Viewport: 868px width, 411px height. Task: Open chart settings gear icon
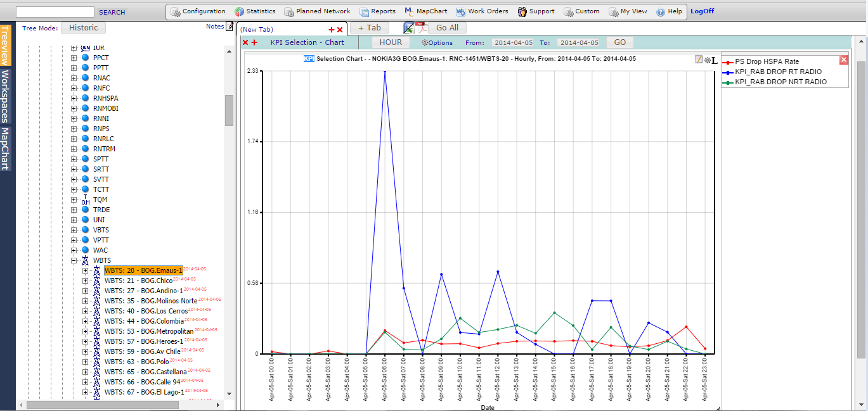click(x=707, y=60)
